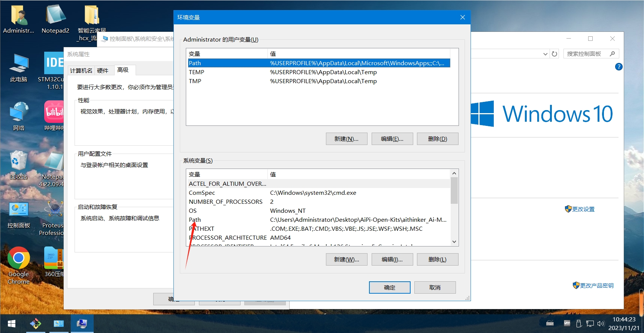The width and height of the screenshot is (644, 333).
Task: Open the 智能云家居 folder on desktop
Action: [x=91, y=22]
